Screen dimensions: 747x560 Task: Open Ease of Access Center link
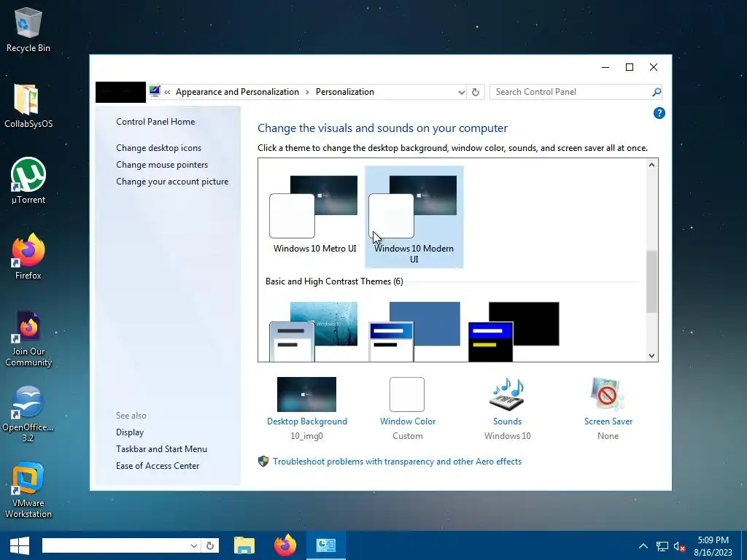(158, 466)
